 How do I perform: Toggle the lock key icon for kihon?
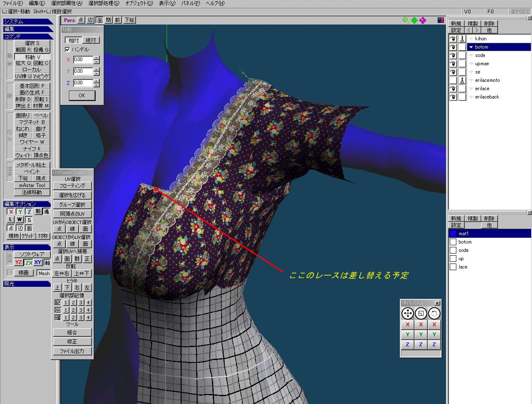[462, 39]
